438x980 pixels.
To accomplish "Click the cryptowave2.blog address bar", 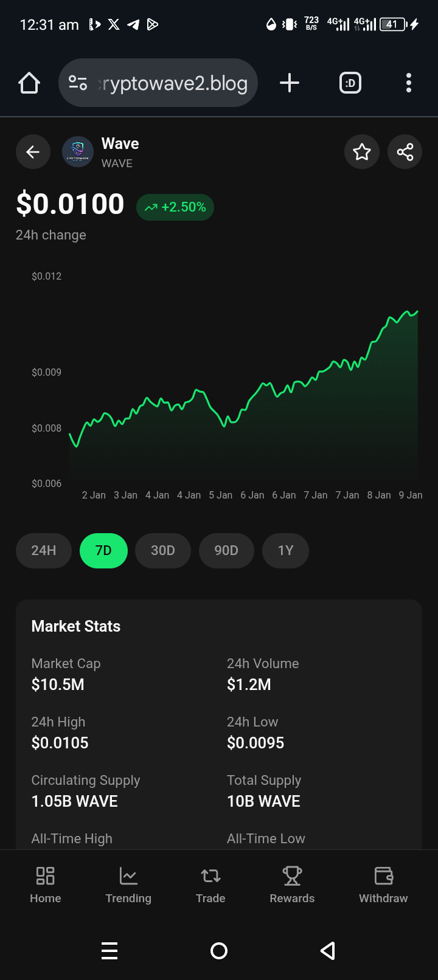I will pos(173,83).
